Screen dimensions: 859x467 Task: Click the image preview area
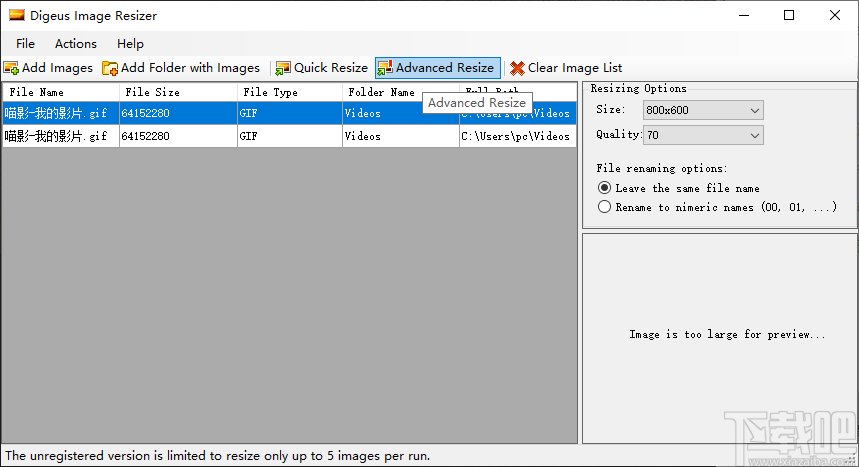(719, 338)
